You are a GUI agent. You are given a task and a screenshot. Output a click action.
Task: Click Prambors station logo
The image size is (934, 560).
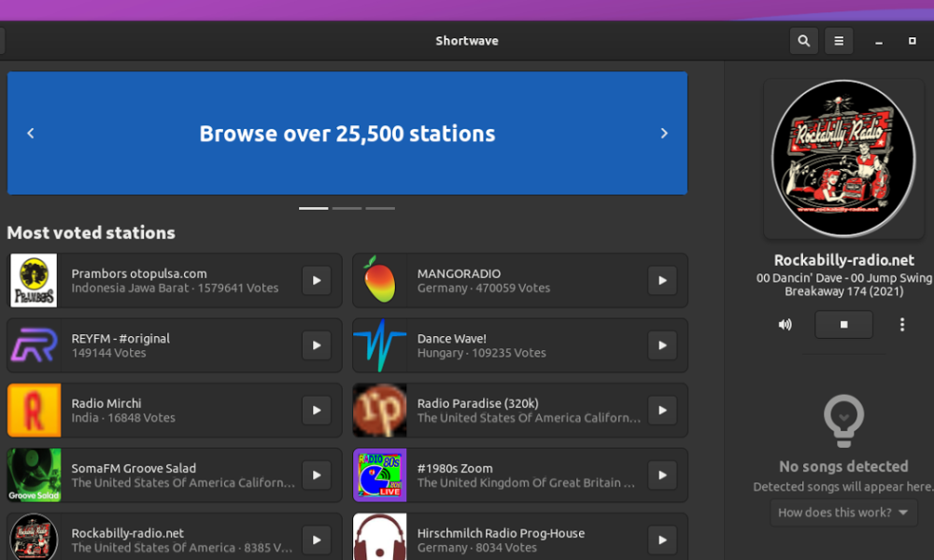click(34, 280)
